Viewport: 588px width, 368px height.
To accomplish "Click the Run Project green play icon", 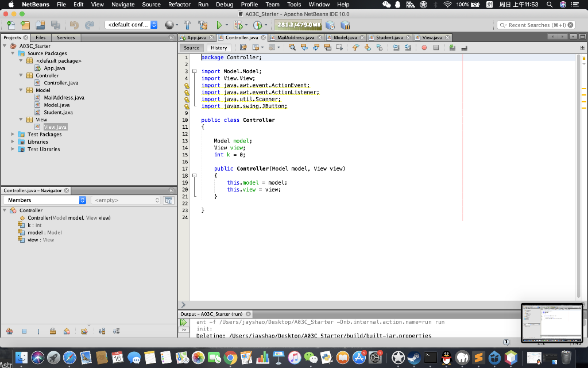I will 219,25.
